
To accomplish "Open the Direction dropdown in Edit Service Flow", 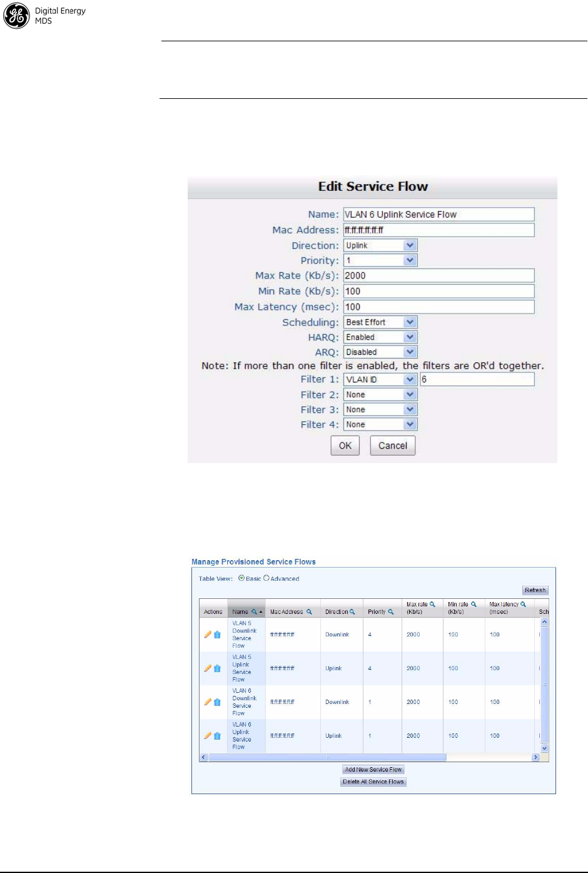I will click(x=380, y=245).
